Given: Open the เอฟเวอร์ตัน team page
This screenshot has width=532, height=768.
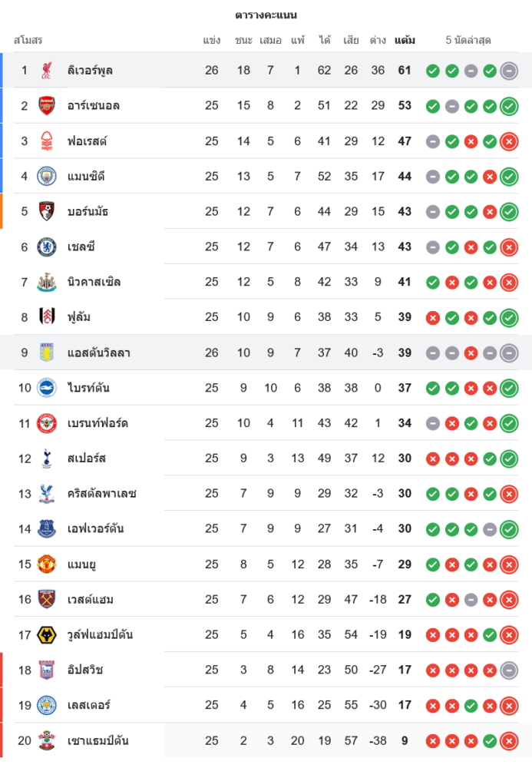Looking at the screenshot, I should (95, 529).
